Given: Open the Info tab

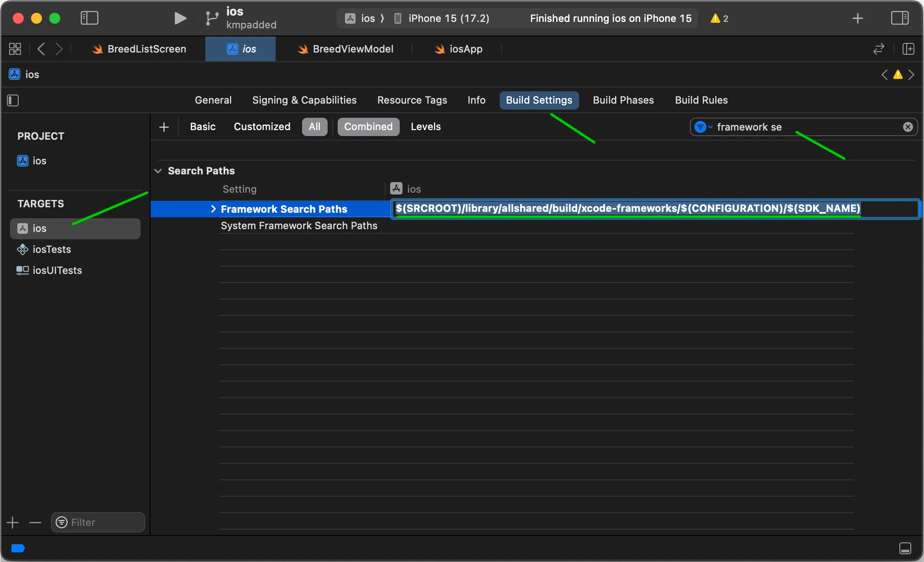Looking at the screenshot, I should click(x=476, y=100).
